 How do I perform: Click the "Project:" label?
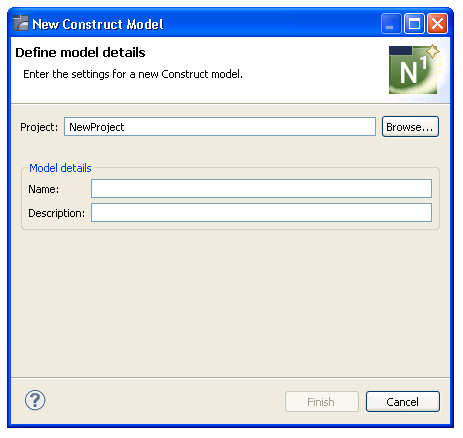[x=39, y=127]
